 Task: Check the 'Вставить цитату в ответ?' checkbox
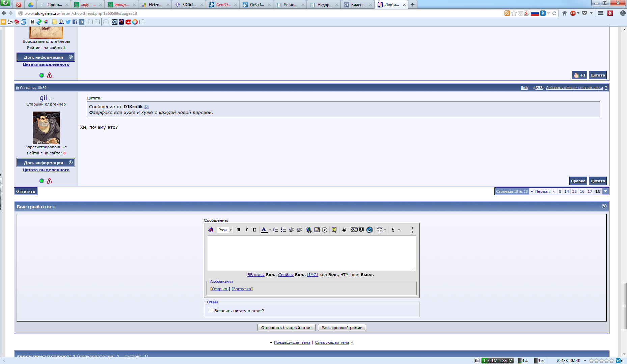[x=211, y=310]
